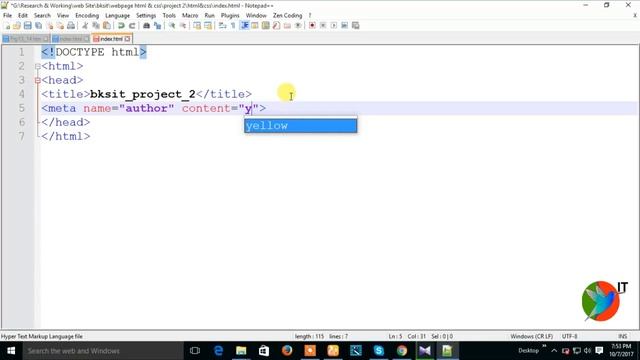Toggle the highlighted indent guide button
Screen dimensions: 640x360
[244, 25]
